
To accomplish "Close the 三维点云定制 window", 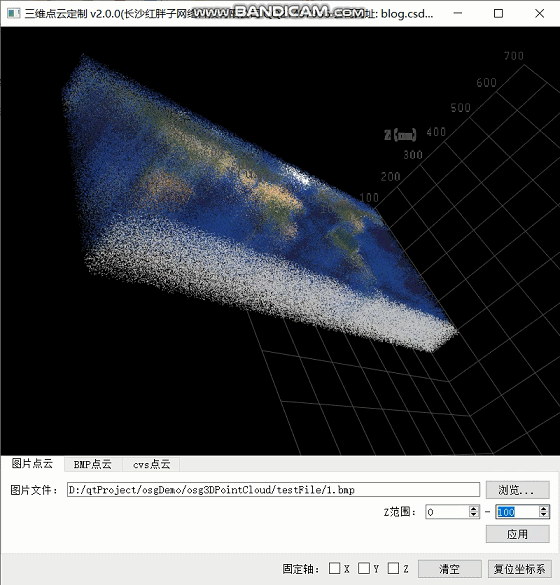I will 539,13.
